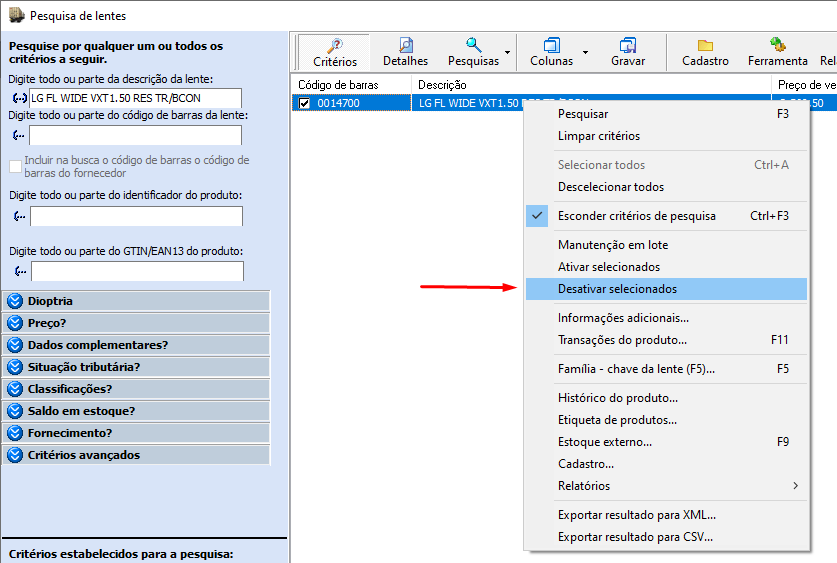Choose Manutenção em lote menu item
The width and height of the screenshot is (837, 563).
[612, 245]
